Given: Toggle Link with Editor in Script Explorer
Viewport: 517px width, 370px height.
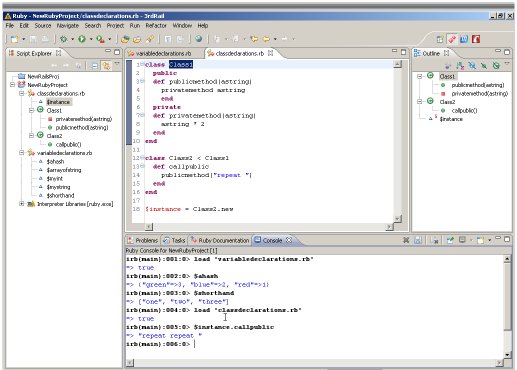Looking at the screenshot, I should click(107, 66).
